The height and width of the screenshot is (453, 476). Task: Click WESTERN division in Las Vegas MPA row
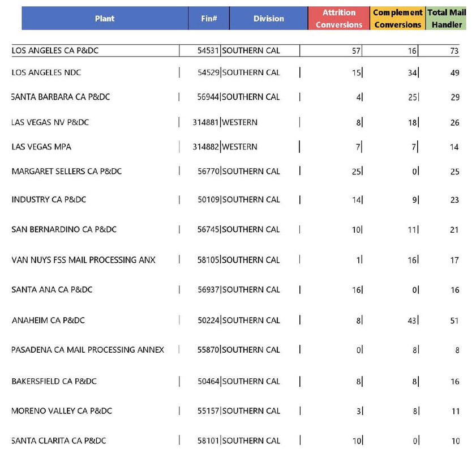(x=239, y=147)
